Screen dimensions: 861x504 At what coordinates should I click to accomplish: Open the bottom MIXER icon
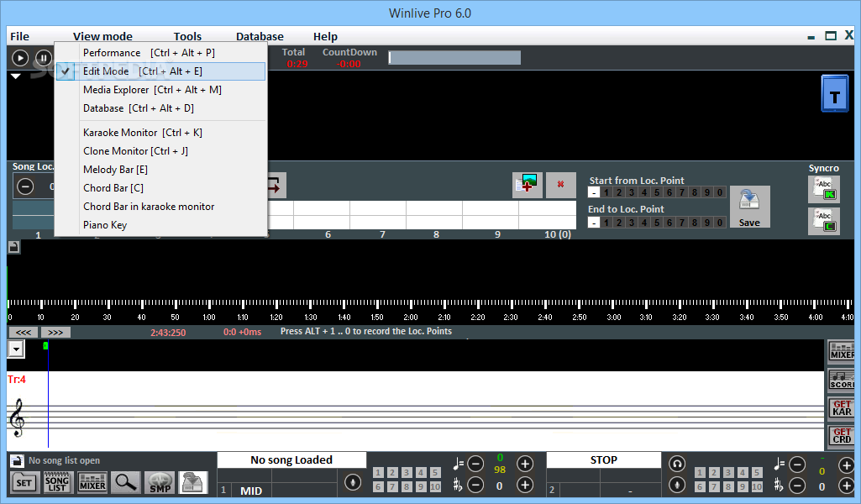[x=92, y=483]
